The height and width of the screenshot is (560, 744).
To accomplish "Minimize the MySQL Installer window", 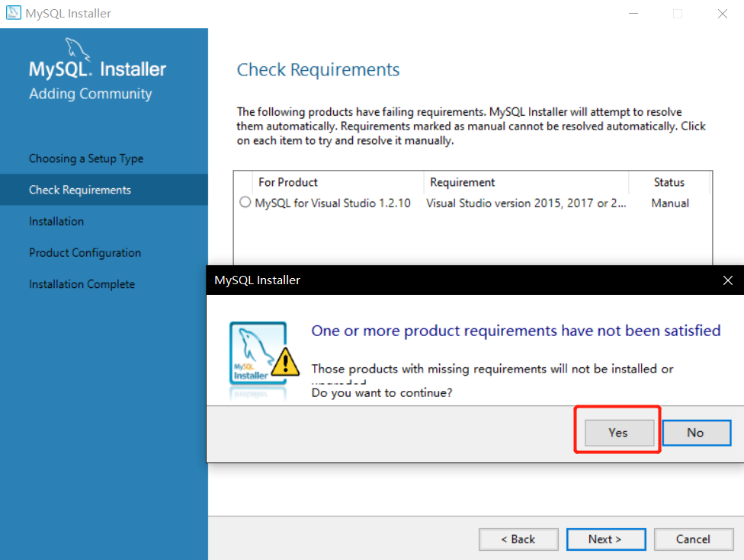I will 633,13.
